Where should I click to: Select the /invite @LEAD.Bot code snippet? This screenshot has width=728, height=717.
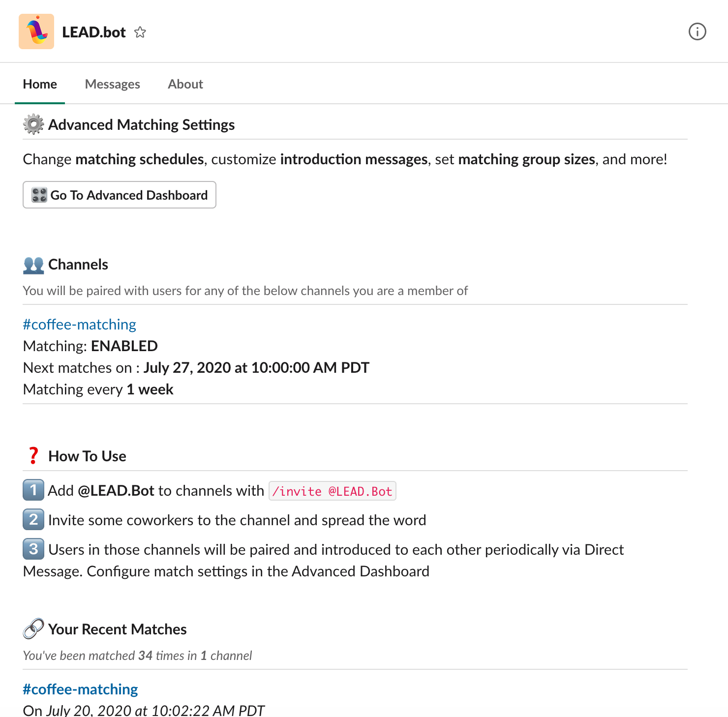coord(332,490)
